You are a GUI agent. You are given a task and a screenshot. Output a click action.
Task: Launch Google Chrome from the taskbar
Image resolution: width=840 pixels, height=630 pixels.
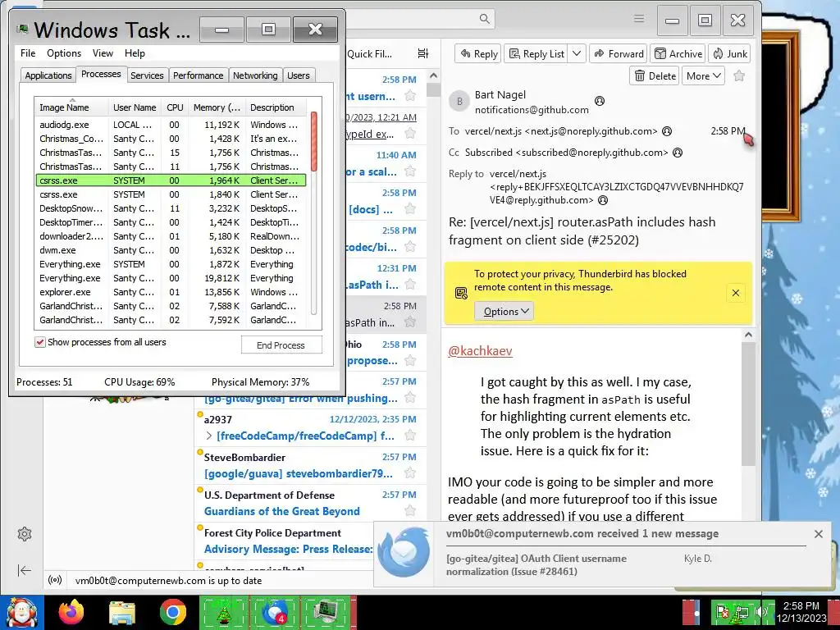[x=172, y=612]
